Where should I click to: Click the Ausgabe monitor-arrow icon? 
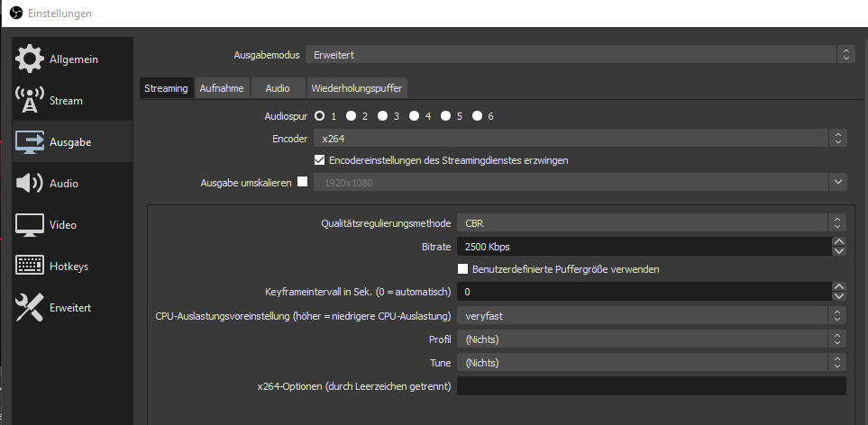[x=30, y=142]
